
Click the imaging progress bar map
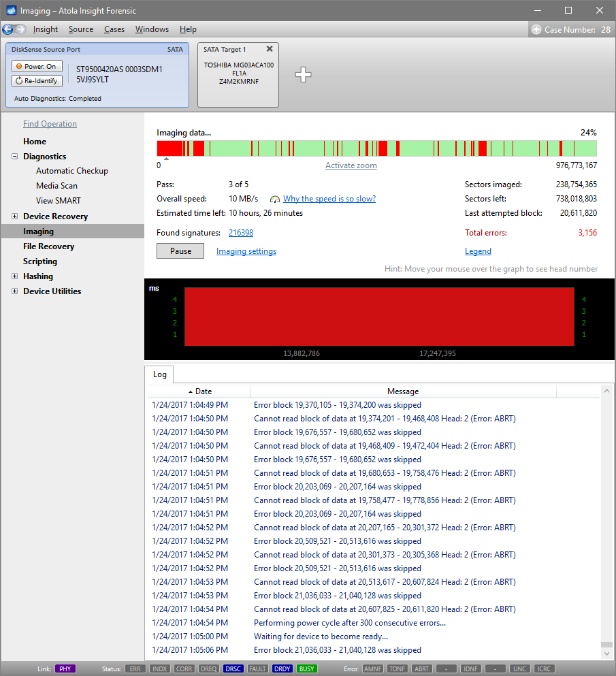click(x=376, y=148)
